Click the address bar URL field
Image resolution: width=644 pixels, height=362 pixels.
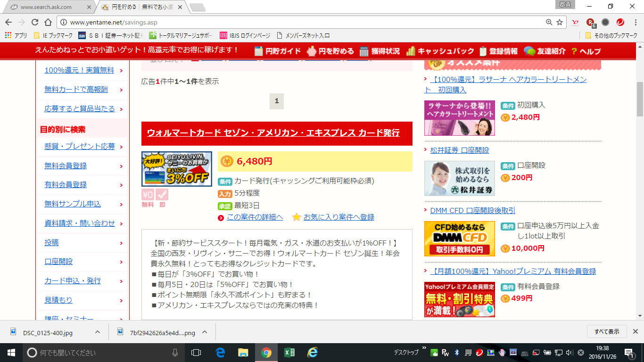point(302,22)
